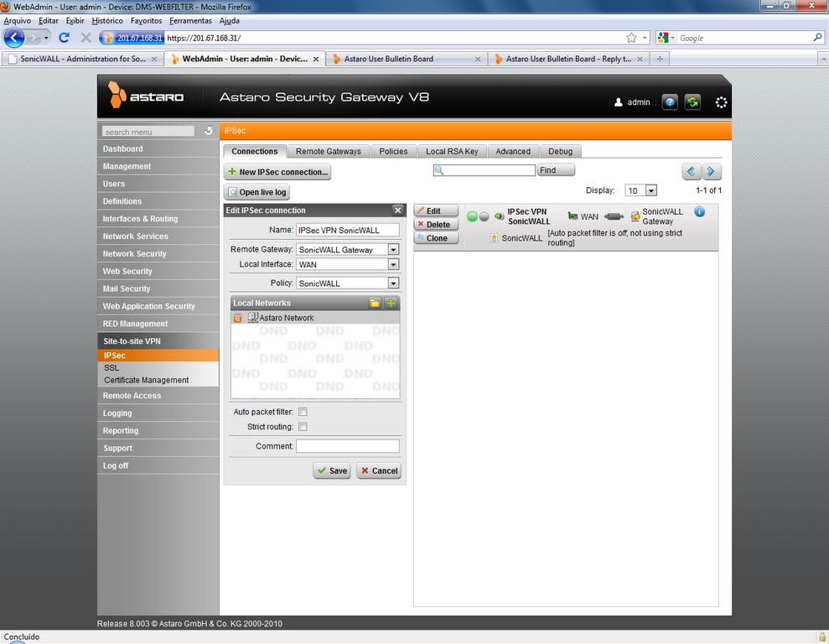Click the WAN interface icon in list

[573, 216]
